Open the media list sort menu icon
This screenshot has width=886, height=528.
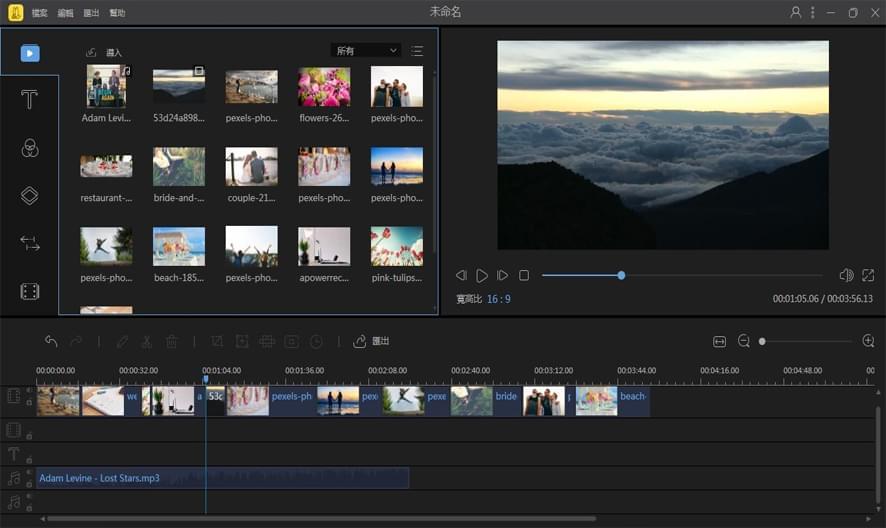[x=417, y=51]
